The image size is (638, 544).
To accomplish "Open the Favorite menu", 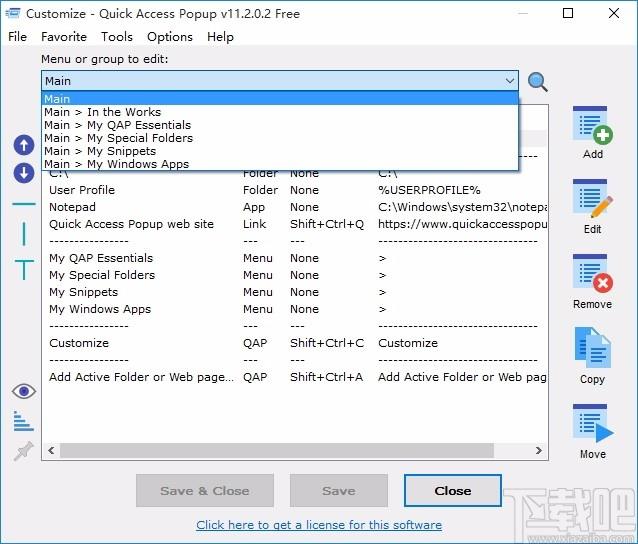I will 64,37.
